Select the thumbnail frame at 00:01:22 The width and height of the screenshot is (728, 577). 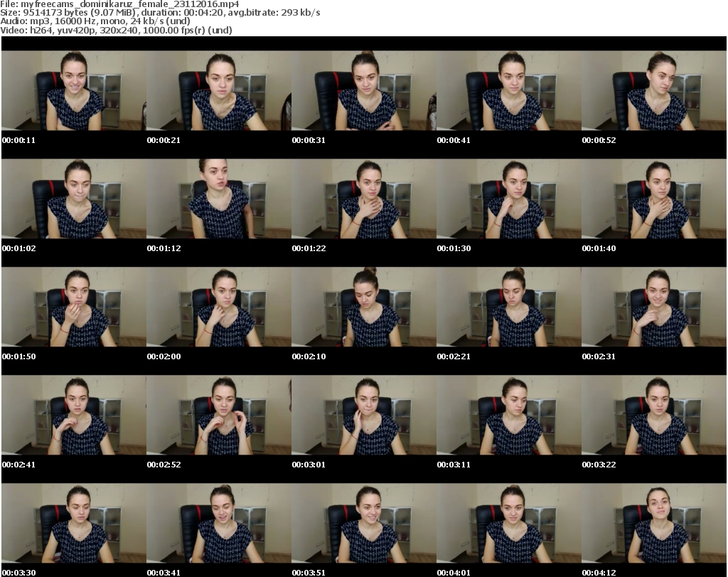pyautogui.click(x=364, y=198)
